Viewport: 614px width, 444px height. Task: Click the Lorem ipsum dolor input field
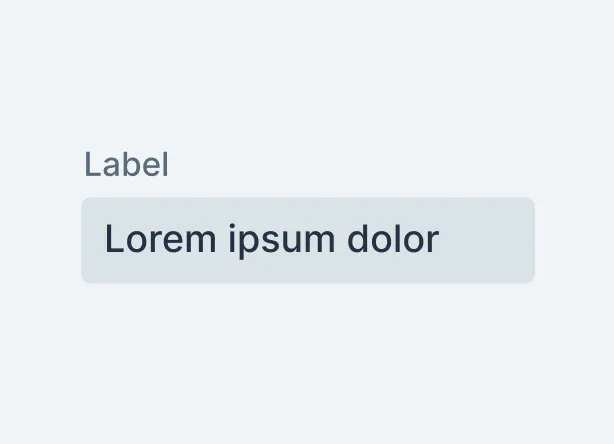(x=308, y=240)
